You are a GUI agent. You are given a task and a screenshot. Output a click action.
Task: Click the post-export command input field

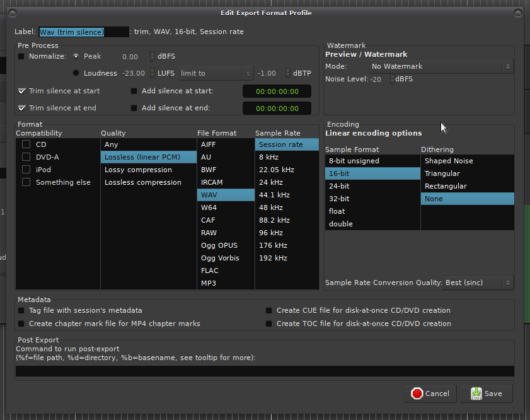265,371
